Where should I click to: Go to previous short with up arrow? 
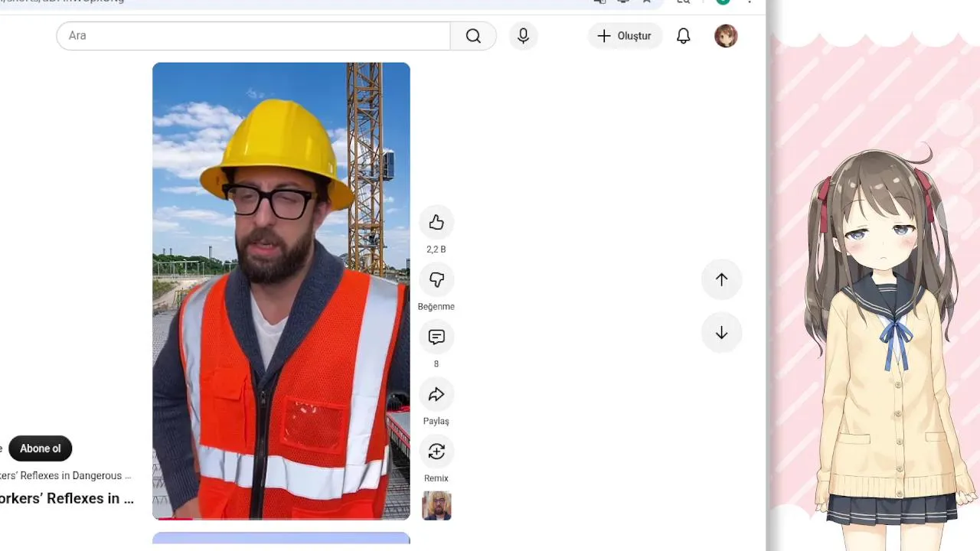(x=721, y=279)
